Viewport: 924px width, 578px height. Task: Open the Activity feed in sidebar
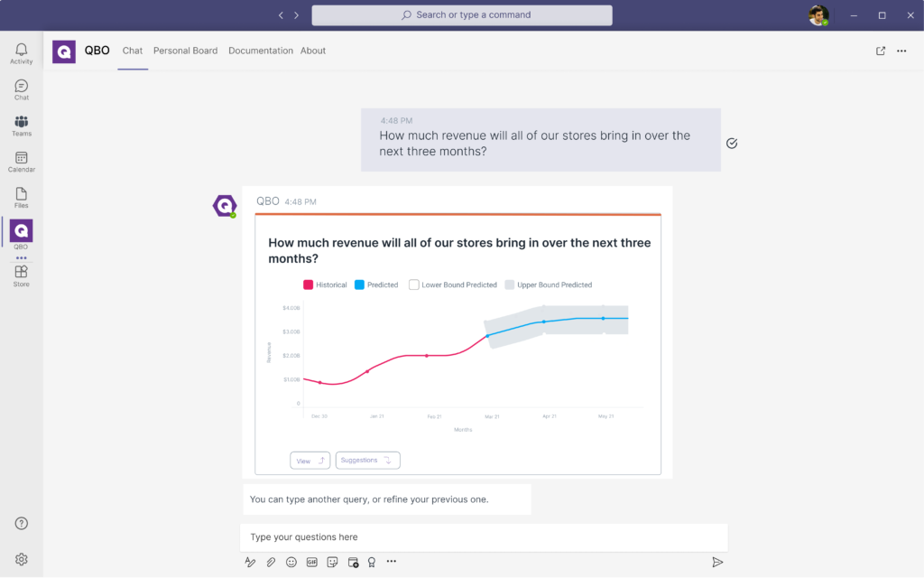21,53
